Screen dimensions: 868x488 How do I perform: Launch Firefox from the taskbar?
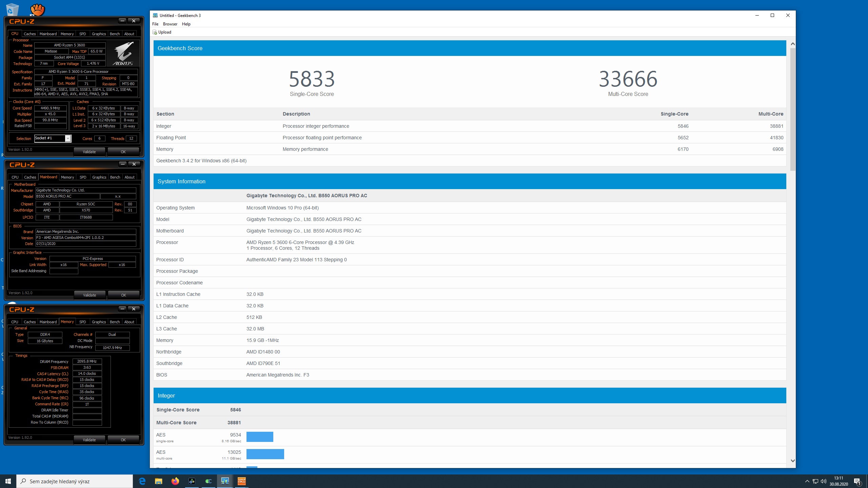(x=175, y=481)
